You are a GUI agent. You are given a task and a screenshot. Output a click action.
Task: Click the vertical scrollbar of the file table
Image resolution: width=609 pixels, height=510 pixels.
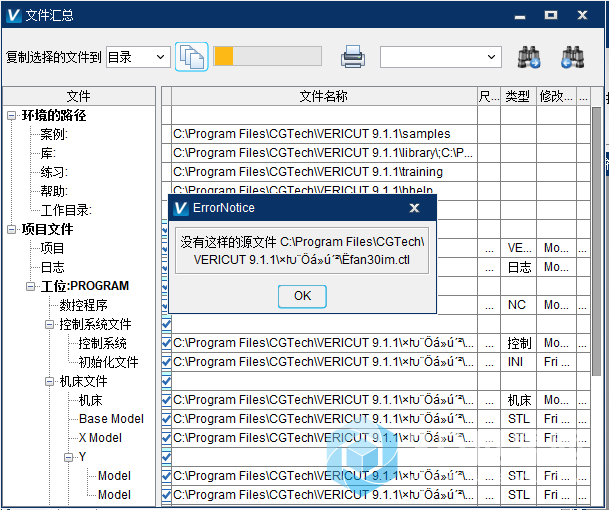pos(596,241)
